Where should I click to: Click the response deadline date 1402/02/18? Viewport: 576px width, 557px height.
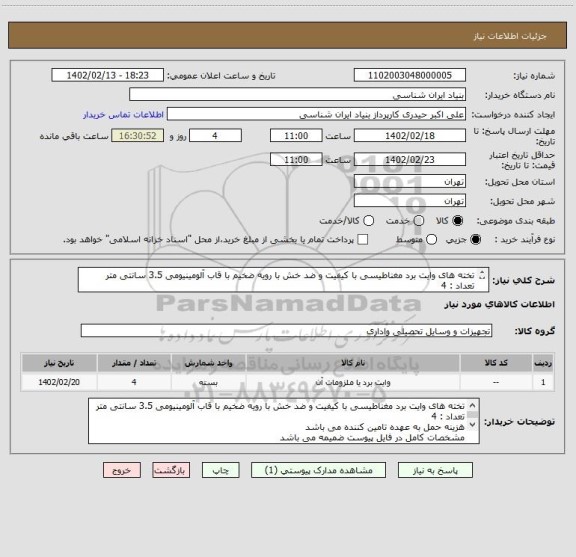pyautogui.click(x=410, y=136)
